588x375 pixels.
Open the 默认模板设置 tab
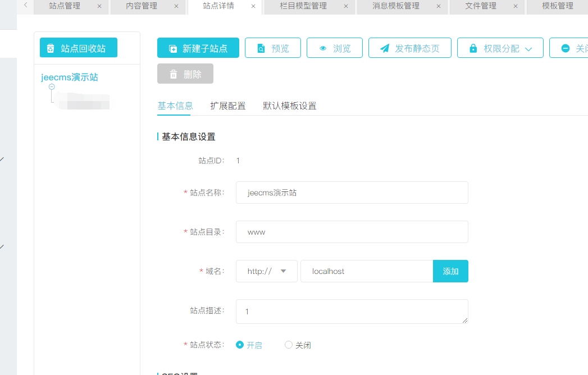tap(289, 106)
